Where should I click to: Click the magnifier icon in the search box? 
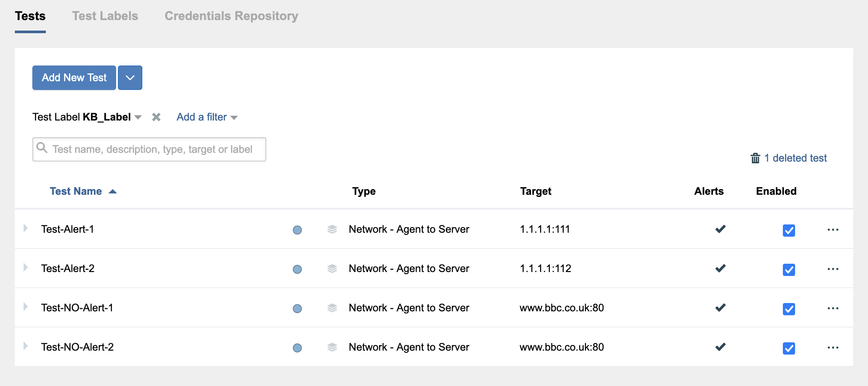(42, 148)
